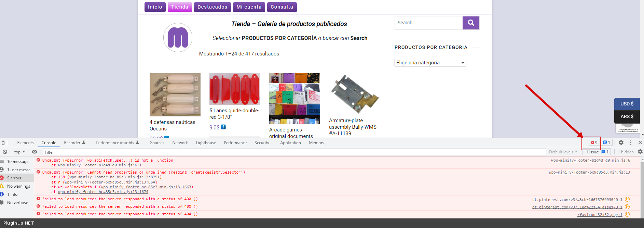Viewport: 644px width, 228px height.
Task: Select the No warnings sidebar filter
Action: (17, 186)
